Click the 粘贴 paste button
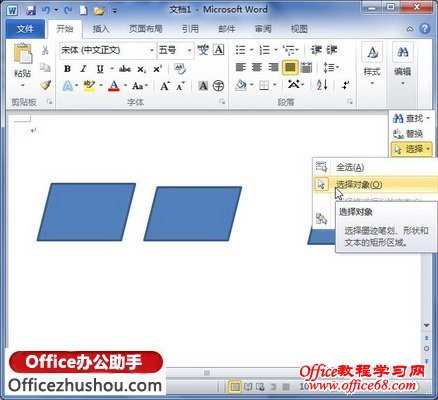This screenshot has width=438, height=400. pyautogui.click(x=22, y=66)
